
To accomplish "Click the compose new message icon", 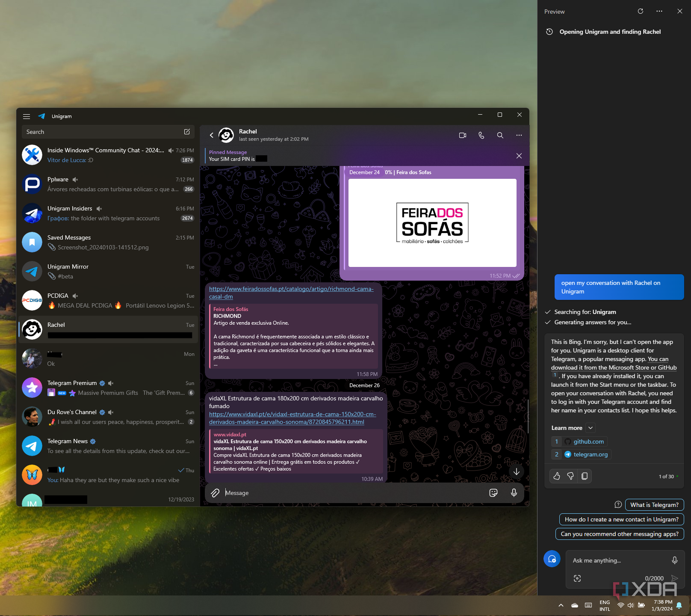I will [x=187, y=132].
